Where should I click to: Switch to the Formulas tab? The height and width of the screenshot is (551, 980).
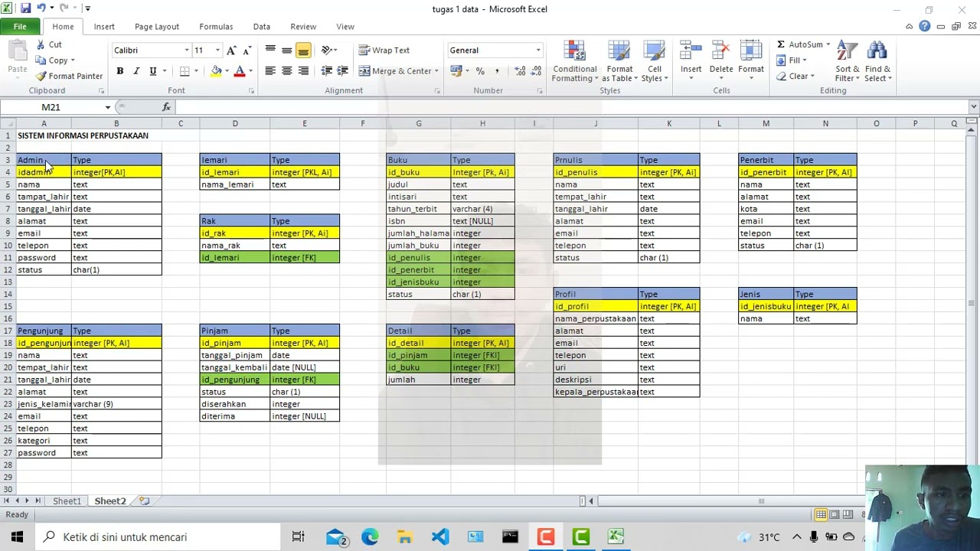click(x=216, y=27)
